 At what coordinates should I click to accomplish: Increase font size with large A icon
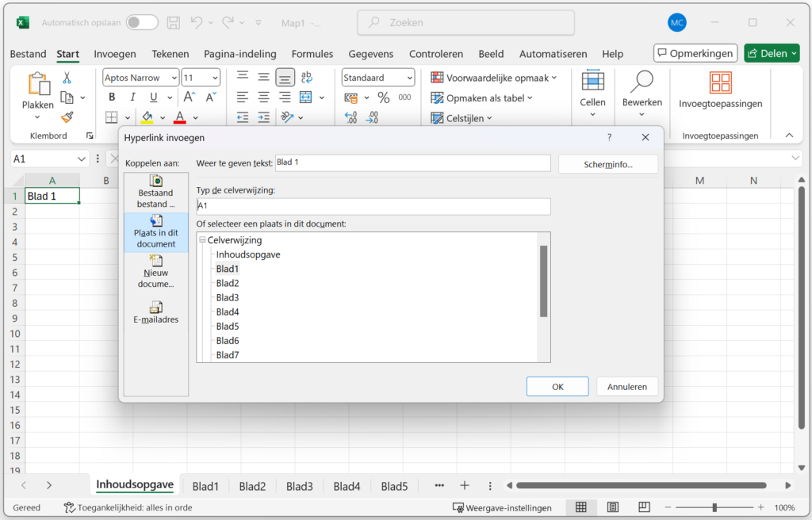click(x=189, y=97)
